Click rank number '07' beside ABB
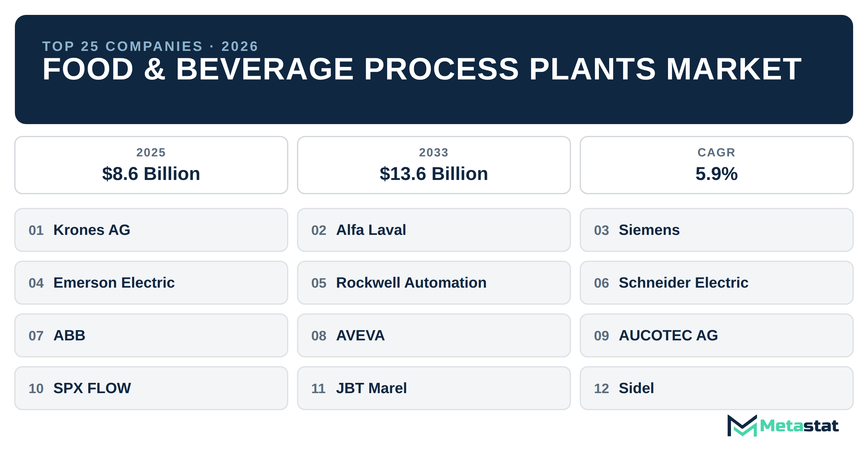Screen dimensions: 868x453 [x=36, y=336]
